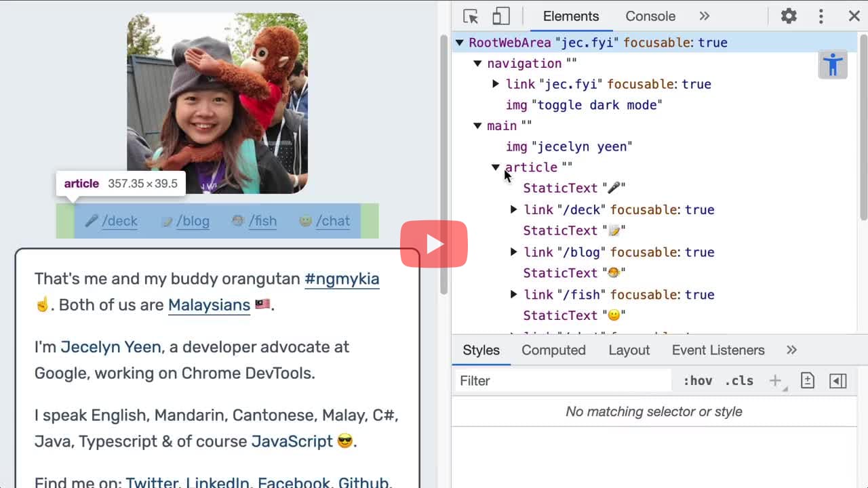Screen dimensions: 868x488
Task: Focus the Styles Filter input field
Action: 563,381
